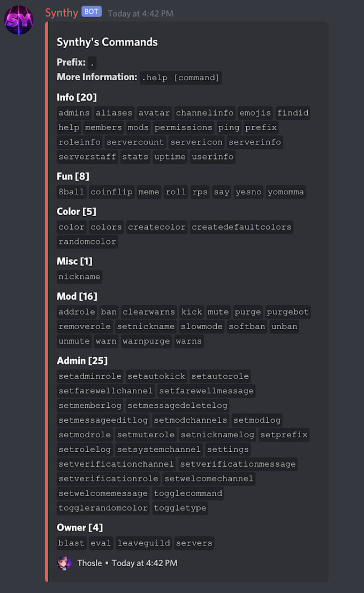Click the togglecommand entry in the Admin list

click(x=188, y=493)
